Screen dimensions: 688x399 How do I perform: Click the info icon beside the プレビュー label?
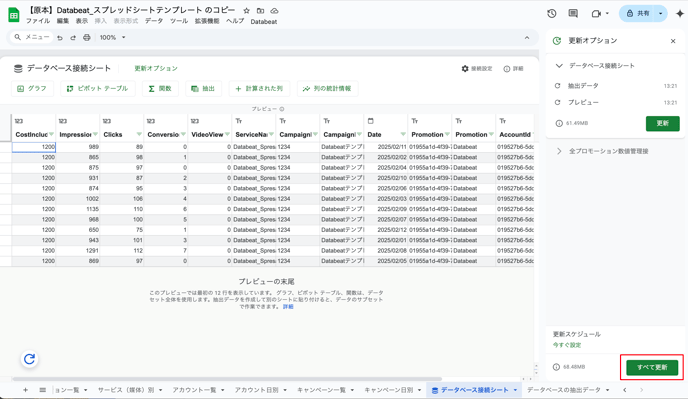point(282,109)
